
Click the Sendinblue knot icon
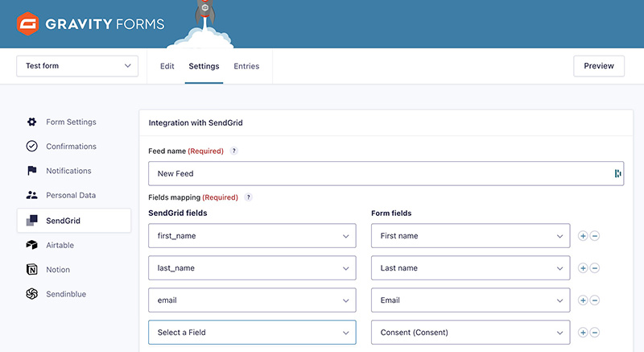(x=31, y=294)
